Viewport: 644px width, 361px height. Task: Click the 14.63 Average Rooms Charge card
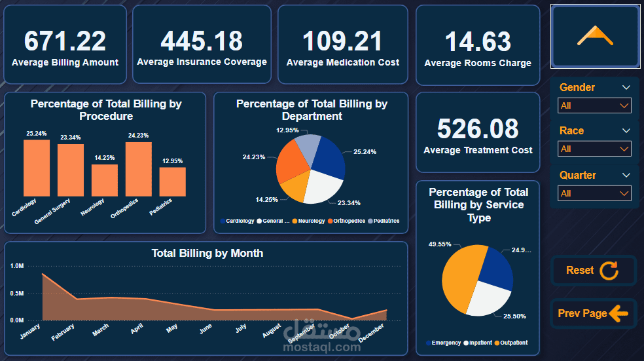click(x=478, y=45)
